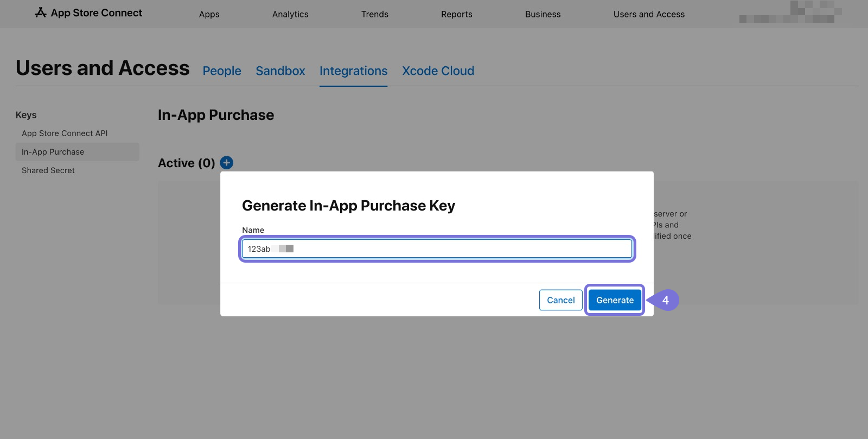This screenshot has width=868, height=439.
Task: Cancel the Generate In-App Purchase Key dialog
Action: pos(560,300)
